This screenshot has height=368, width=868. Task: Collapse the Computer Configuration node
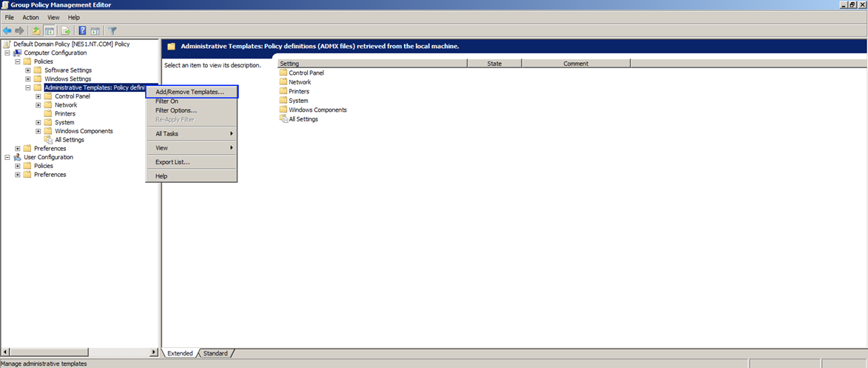tap(7, 53)
